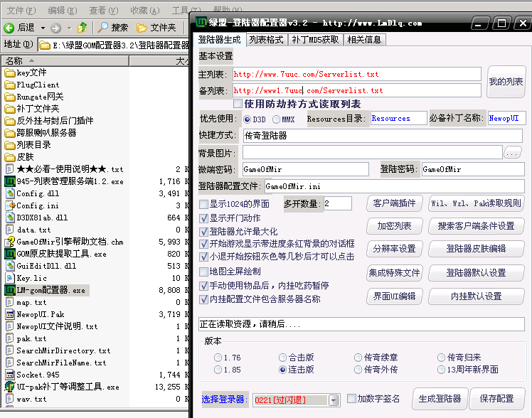
Task: Click ★★必看-使用说明★★.txt file name
Action: coord(70,169)
